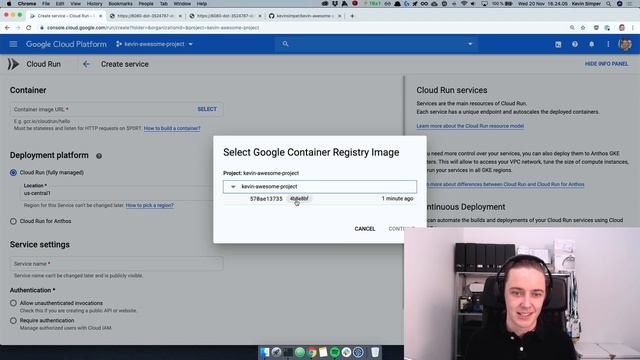Screen dimensions: 640x360
Task: Collapse the kevin-awesome-project tree arrow
Action: [233, 187]
